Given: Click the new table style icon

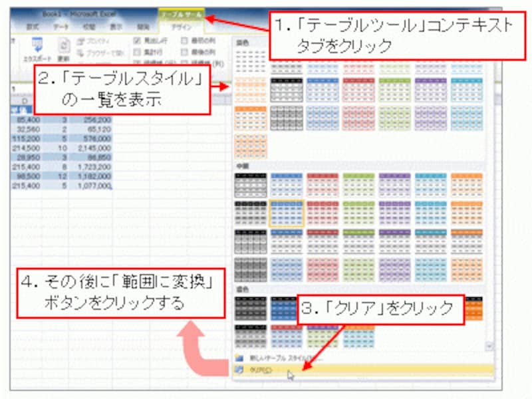Looking at the screenshot, I should click(239, 358).
